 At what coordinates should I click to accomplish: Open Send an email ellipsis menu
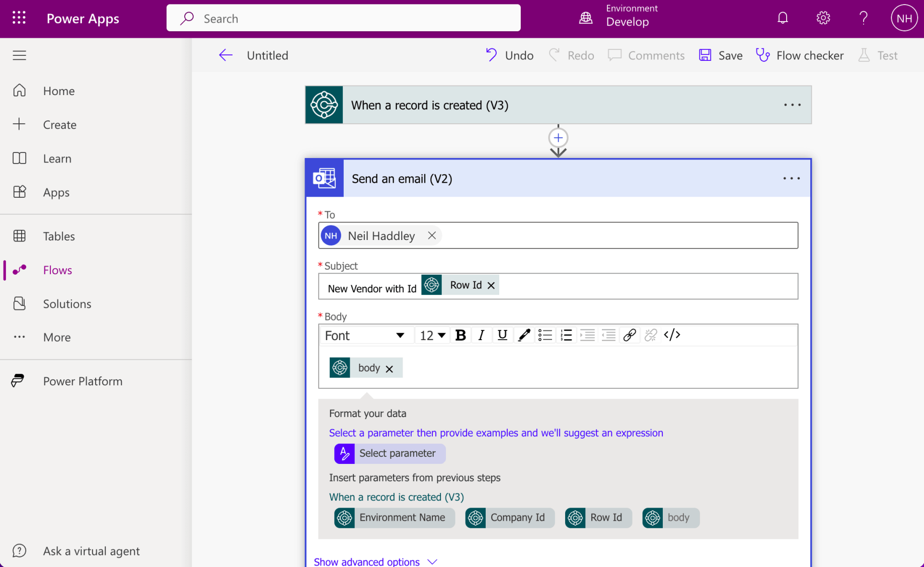point(791,179)
